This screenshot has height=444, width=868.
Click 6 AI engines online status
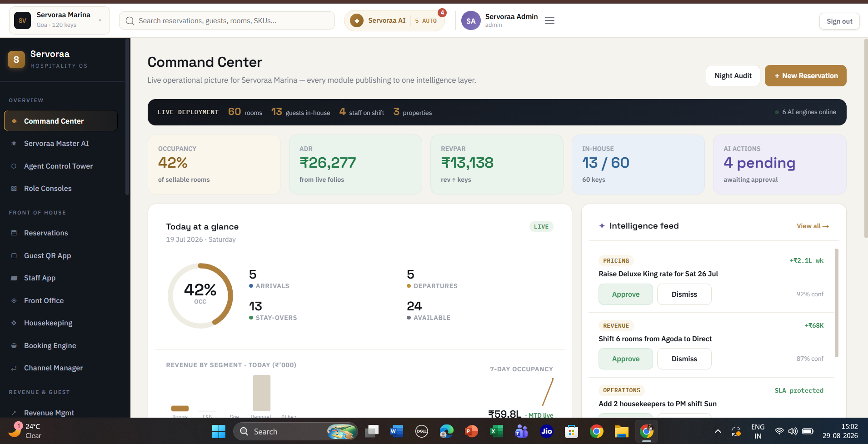(x=805, y=112)
